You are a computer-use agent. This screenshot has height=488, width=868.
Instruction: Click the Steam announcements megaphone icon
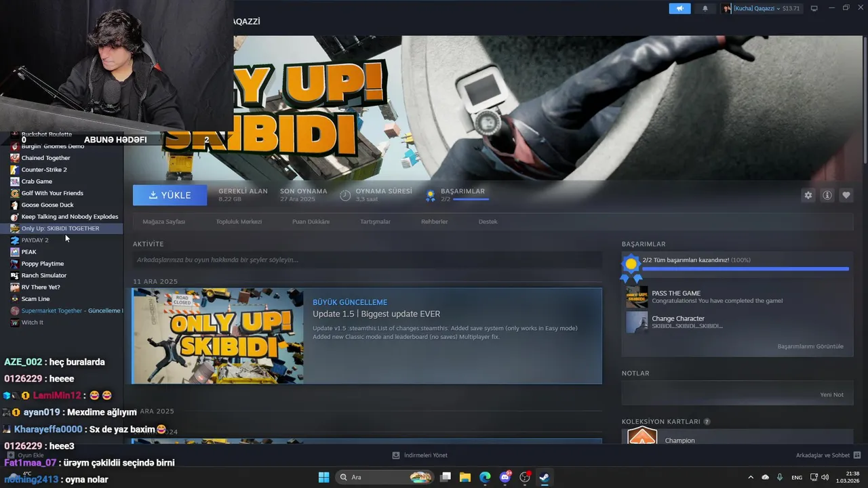pos(679,8)
